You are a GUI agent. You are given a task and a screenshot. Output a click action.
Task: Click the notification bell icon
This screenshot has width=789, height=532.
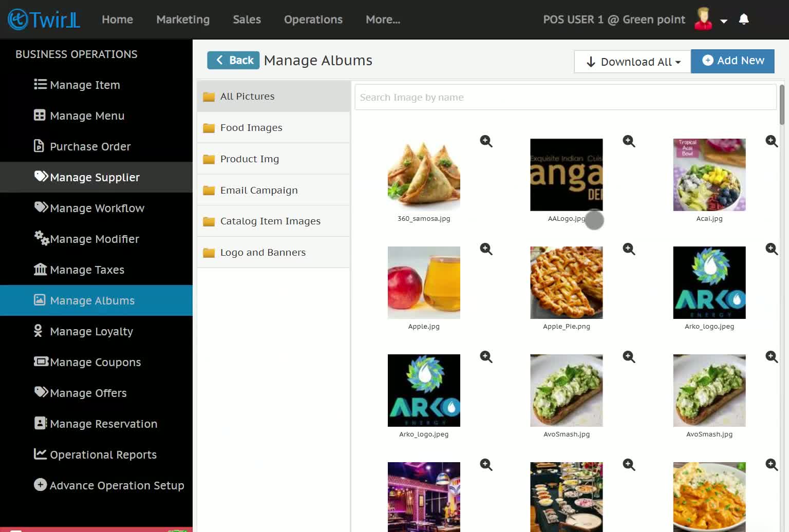(x=743, y=20)
